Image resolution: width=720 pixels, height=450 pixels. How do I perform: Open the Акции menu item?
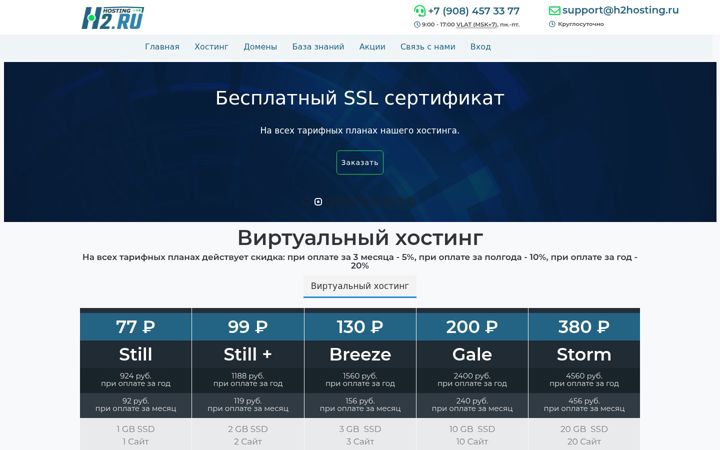click(372, 47)
